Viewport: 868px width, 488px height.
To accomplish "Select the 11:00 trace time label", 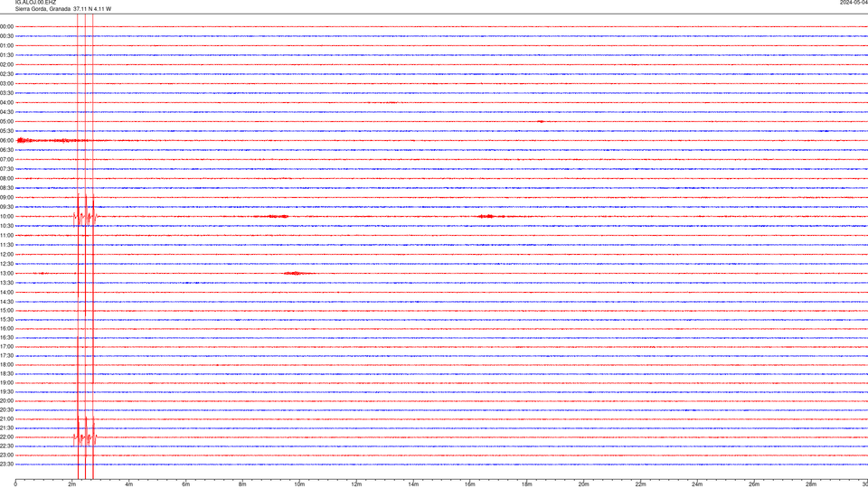I will point(6,235).
